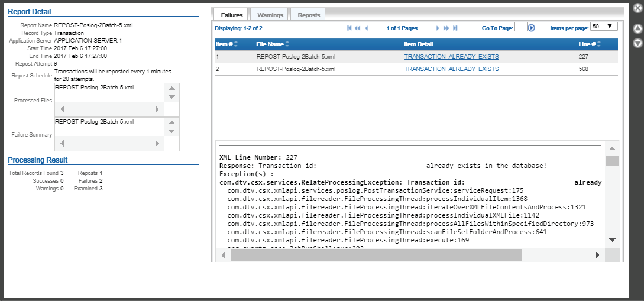The height and width of the screenshot is (301, 644).
Task: Click line number 568 cell
Action: [583, 69]
